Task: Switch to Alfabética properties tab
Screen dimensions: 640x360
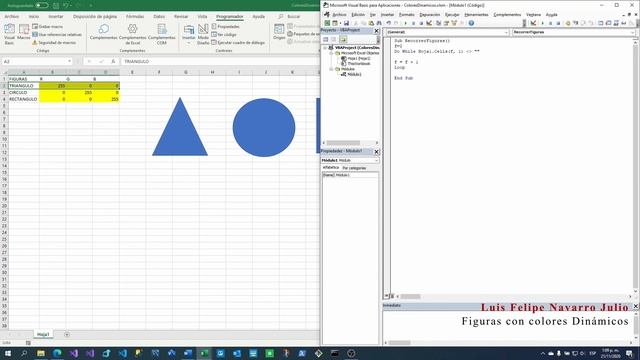Action: pyautogui.click(x=331, y=168)
